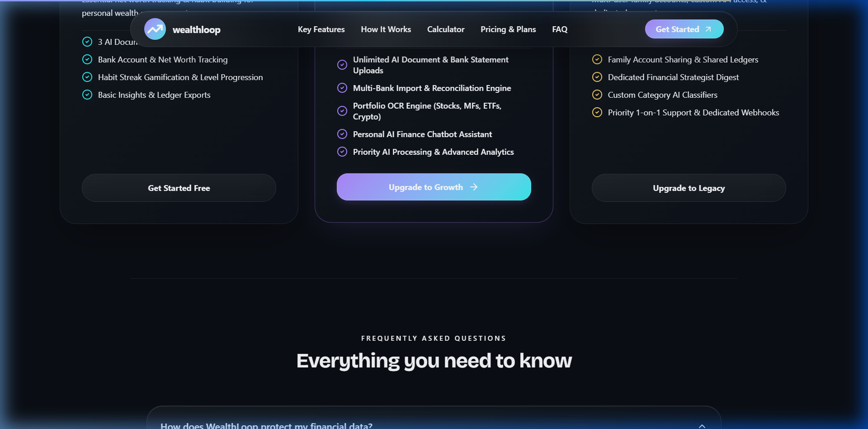868x429 pixels.
Task: Click check icon beside 3 AI Documents
Action: (x=87, y=42)
